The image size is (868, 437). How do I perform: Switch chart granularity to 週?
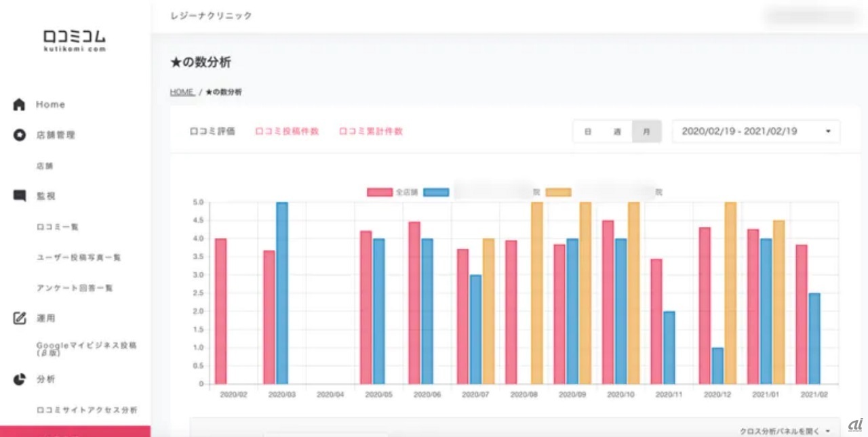pyautogui.click(x=617, y=131)
